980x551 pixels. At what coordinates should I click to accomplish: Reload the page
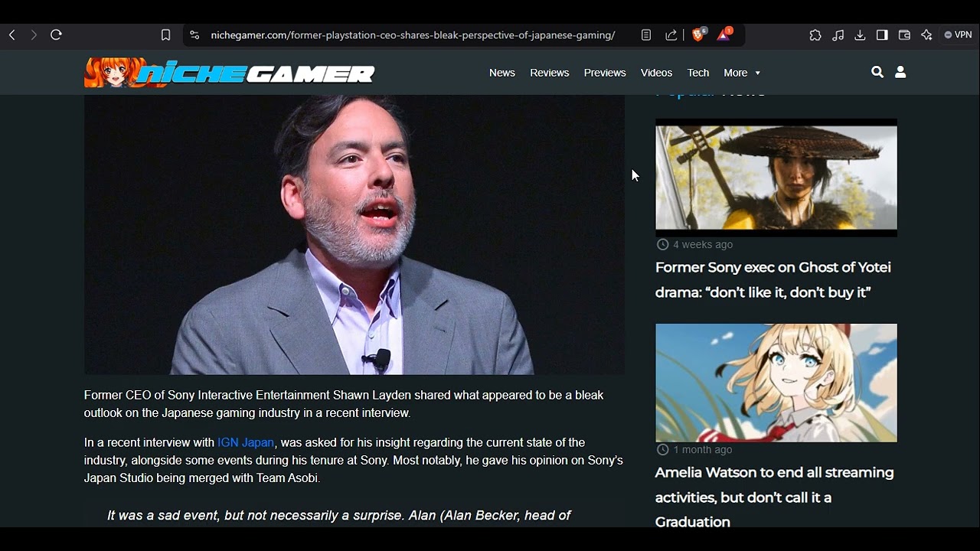coord(56,35)
